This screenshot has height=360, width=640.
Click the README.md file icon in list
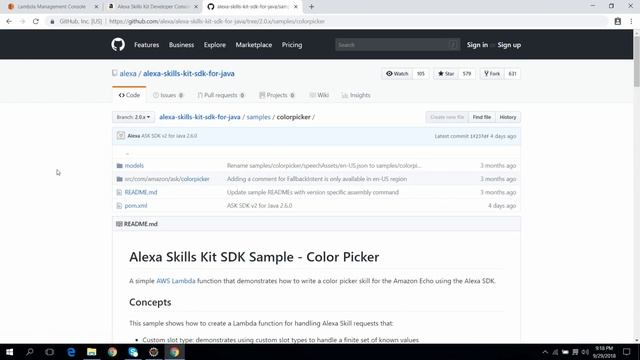click(x=119, y=192)
